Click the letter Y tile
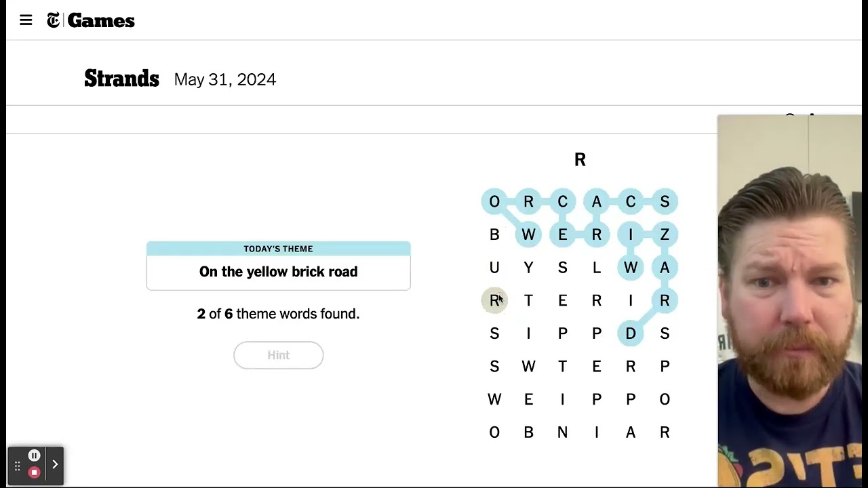Image resolution: width=868 pixels, height=488 pixels. pyautogui.click(x=528, y=268)
